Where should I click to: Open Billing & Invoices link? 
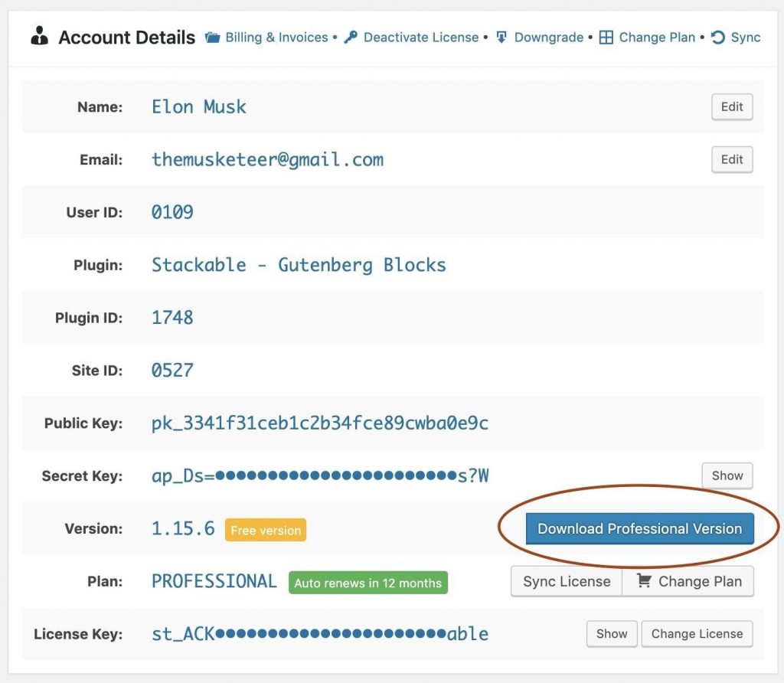[276, 38]
